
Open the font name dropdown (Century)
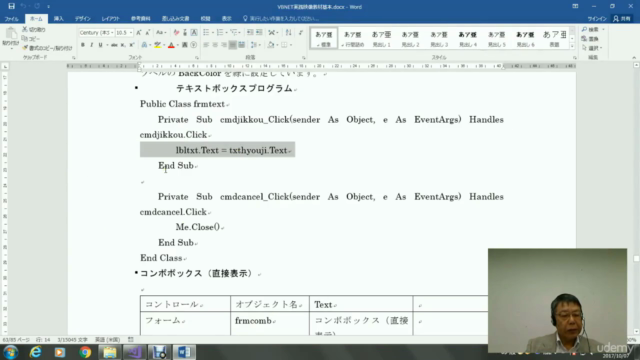(112, 33)
